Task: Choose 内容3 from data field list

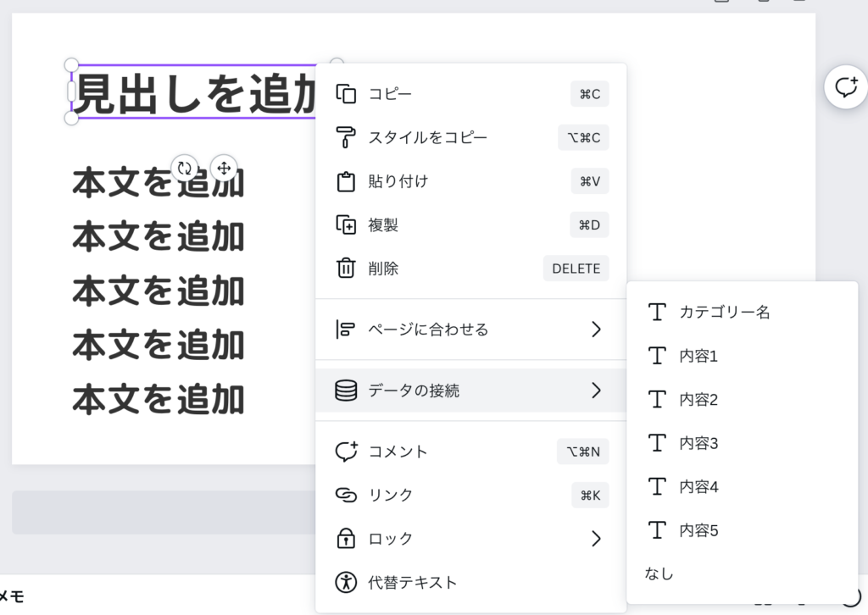Action: [698, 443]
